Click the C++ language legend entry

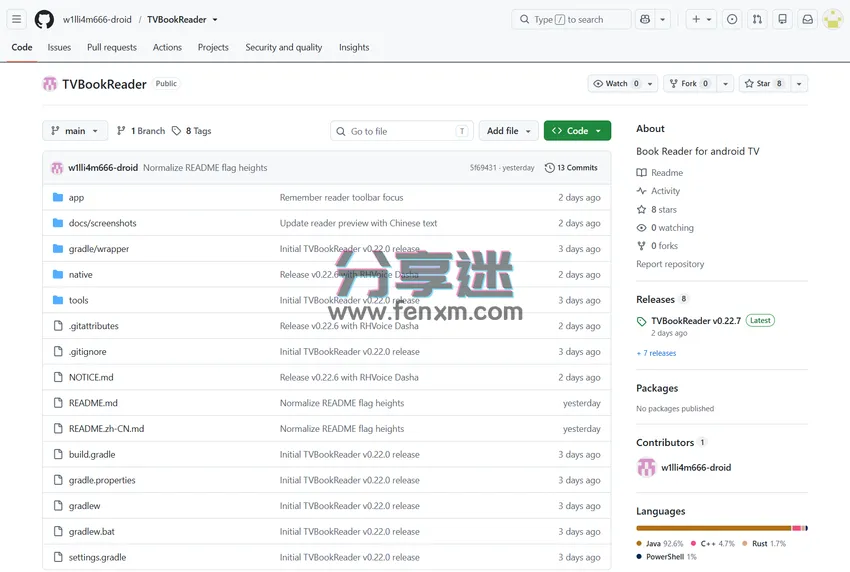tap(713, 543)
